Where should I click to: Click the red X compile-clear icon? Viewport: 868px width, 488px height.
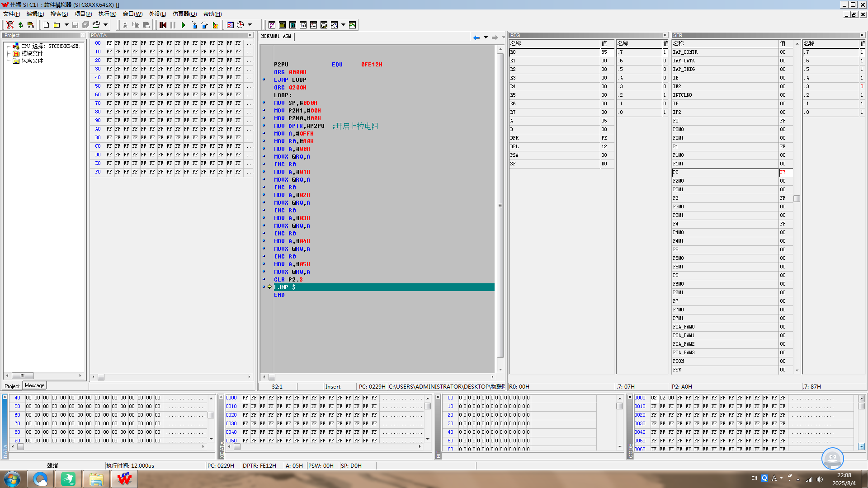tap(10, 25)
